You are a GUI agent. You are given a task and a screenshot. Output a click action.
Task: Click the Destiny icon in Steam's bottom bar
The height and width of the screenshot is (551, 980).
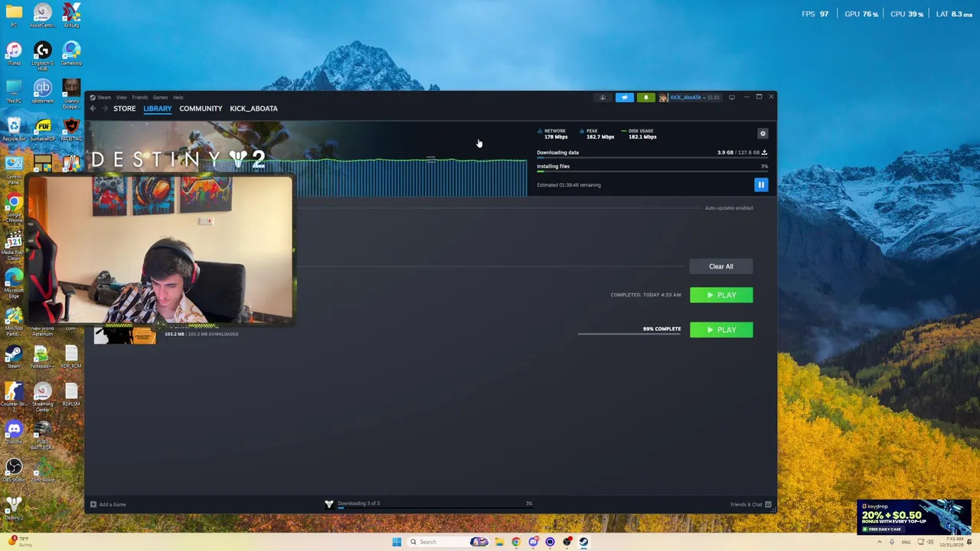pyautogui.click(x=329, y=504)
